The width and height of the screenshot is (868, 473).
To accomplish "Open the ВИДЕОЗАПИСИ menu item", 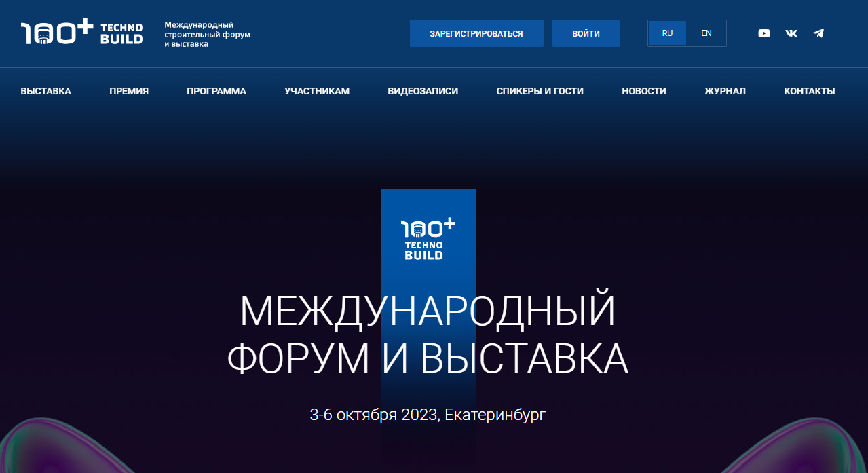I will tap(423, 91).
